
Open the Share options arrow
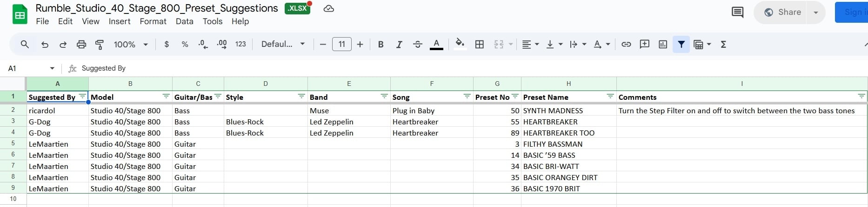coord(816,12)
